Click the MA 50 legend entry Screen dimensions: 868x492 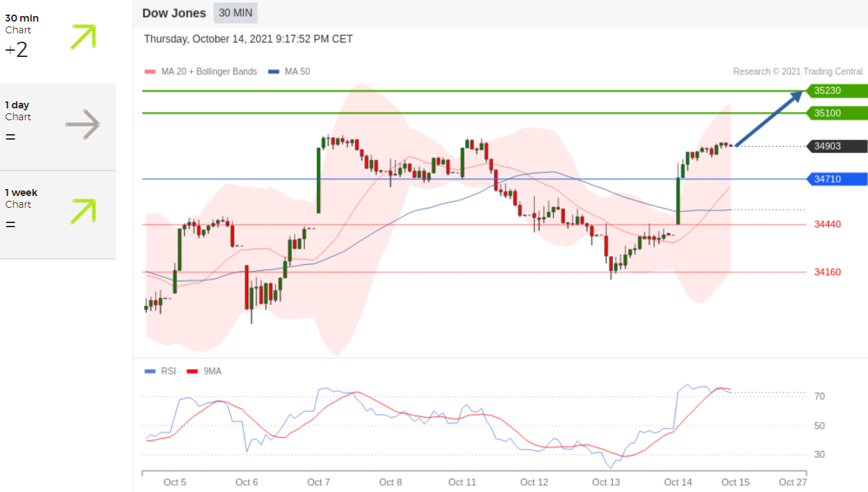point(289,72)
